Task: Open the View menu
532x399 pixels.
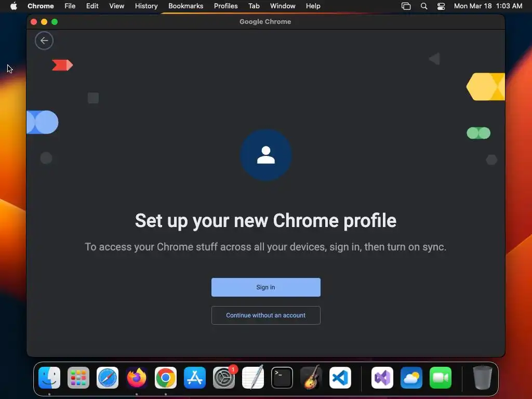Action: pos(117,6)
